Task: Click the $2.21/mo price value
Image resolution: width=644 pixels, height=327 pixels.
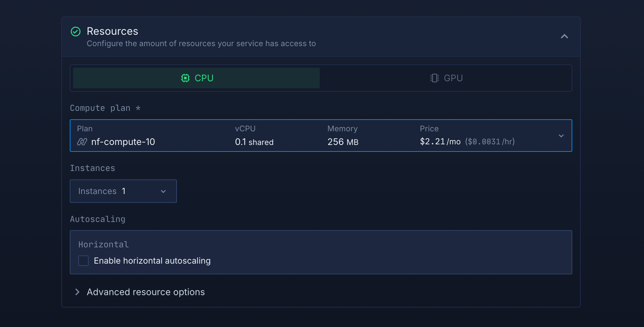Action: click(440, 142)
